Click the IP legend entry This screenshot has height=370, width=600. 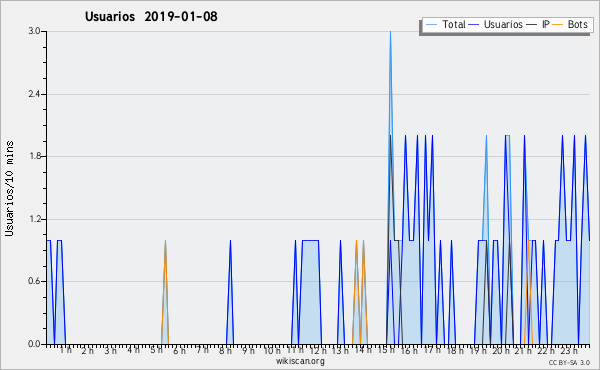(538, 24)
